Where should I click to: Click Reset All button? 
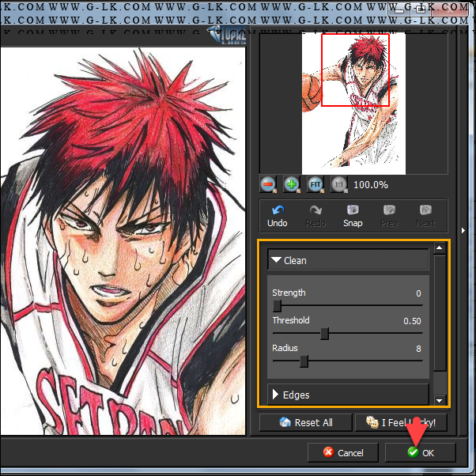306,422
